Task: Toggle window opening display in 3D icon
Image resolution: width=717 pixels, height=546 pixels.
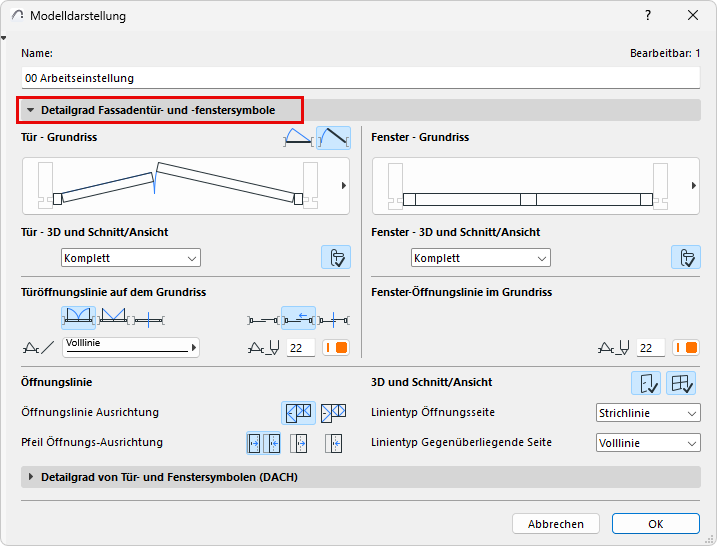Action: coord(681,383)
